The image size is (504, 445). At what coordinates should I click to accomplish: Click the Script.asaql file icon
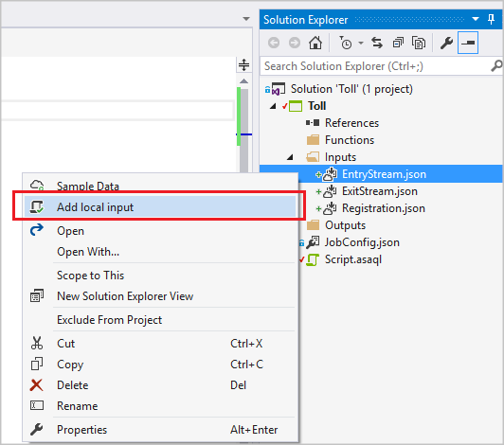pos(313,259)
